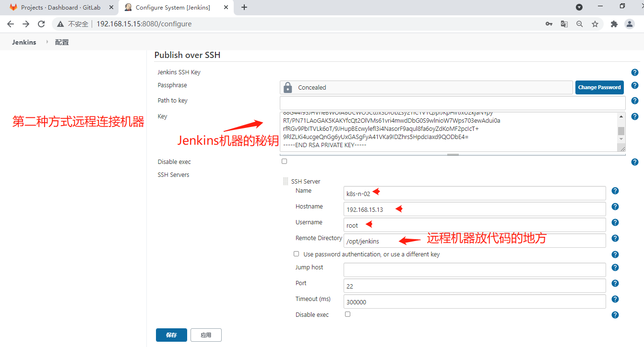Go forward in browser history

pyautogui.click(x=26, y=24)
